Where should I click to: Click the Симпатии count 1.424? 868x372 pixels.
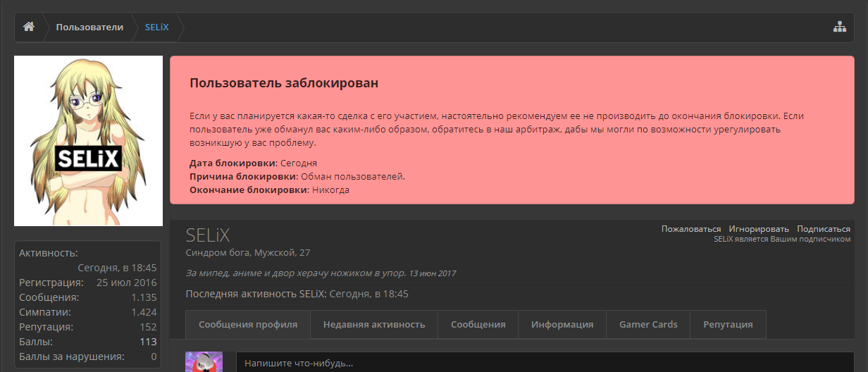(144, 312)
